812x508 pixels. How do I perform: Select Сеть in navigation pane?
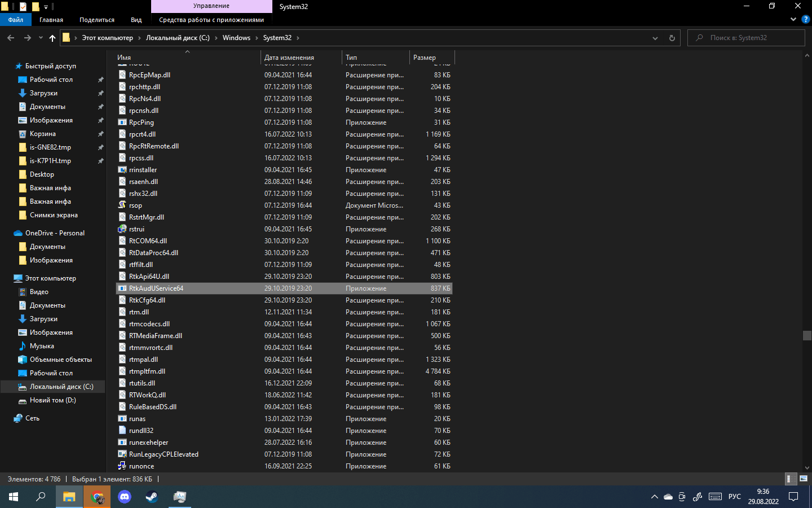pyautogui.click(x=32, y=418)
